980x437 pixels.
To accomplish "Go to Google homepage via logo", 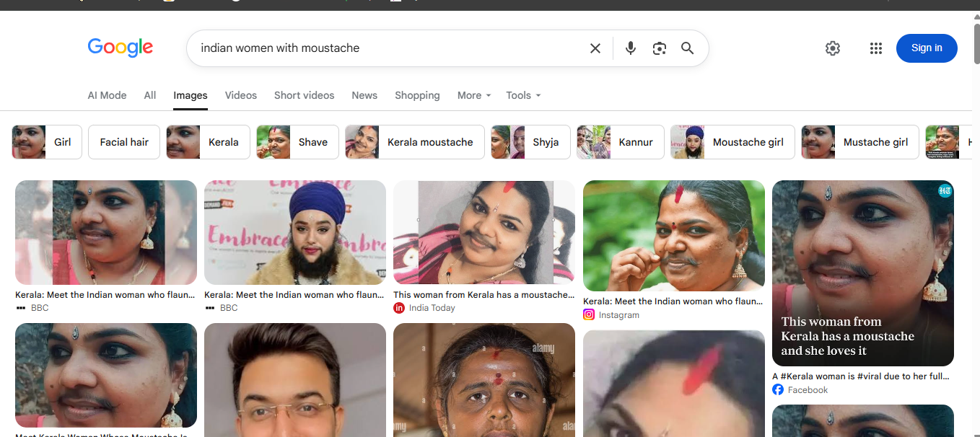I will [121, 48].
